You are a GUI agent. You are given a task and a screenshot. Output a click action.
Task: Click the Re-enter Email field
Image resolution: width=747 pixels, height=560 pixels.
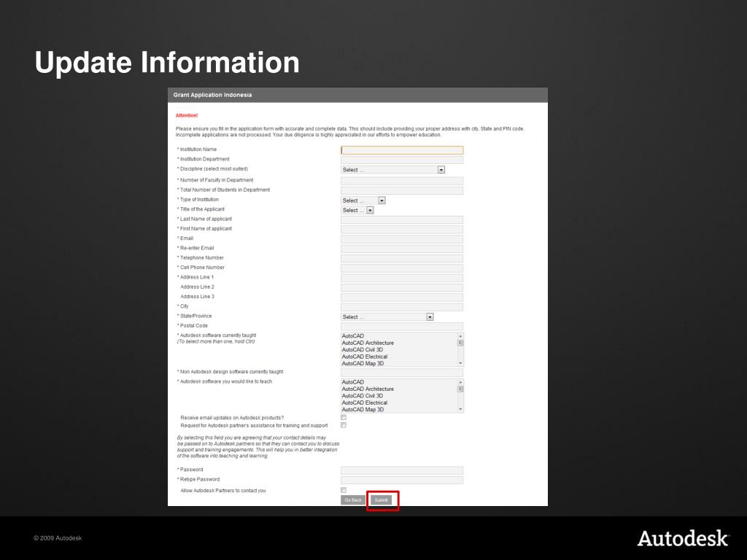point(402,249)
